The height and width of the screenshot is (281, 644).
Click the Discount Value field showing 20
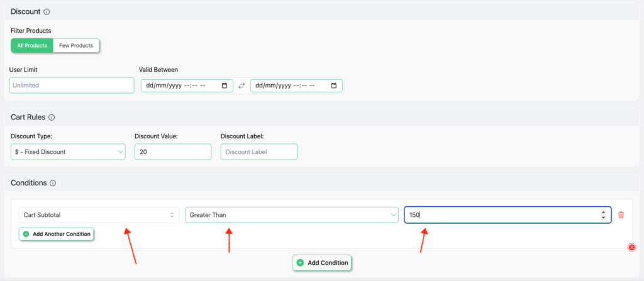pos(173,152)
